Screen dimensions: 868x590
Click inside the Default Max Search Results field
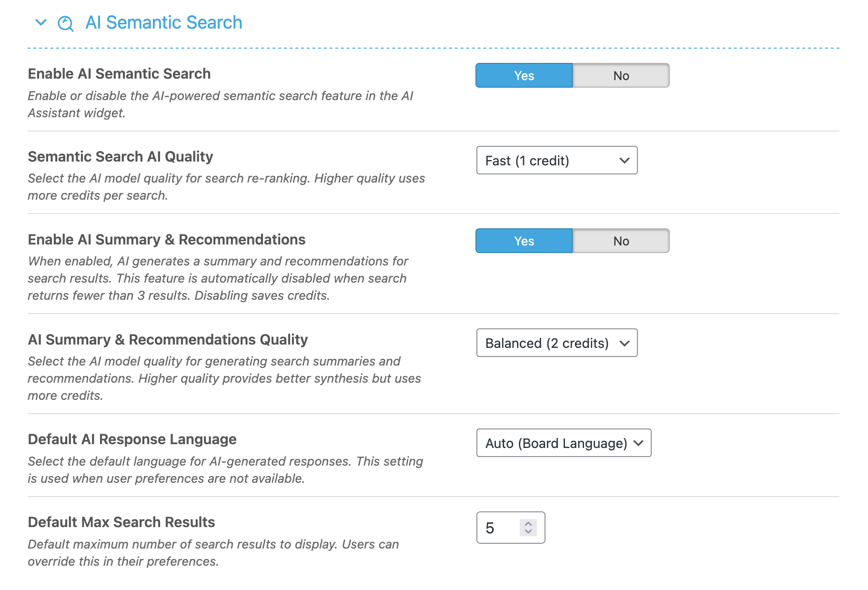click(495, 528)
